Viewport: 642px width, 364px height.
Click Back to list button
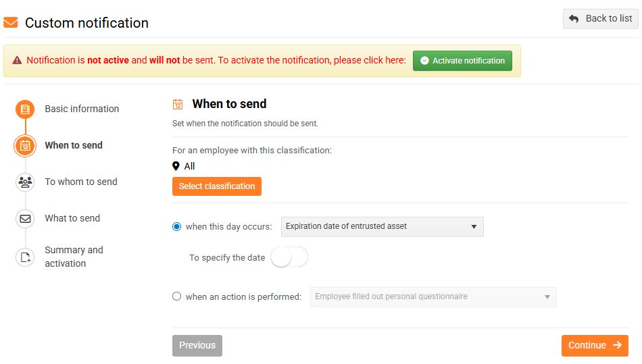[x=600, y=19]
